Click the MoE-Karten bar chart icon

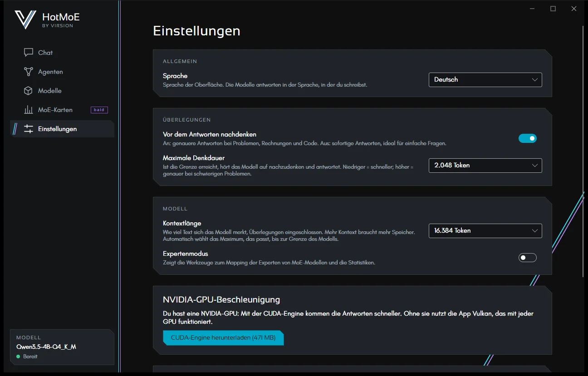pyautogui.click(x=29, y=110)
